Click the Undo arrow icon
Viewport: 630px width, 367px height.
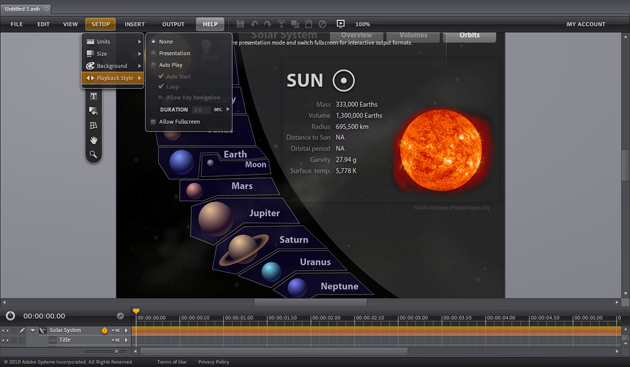pos(254,24)
